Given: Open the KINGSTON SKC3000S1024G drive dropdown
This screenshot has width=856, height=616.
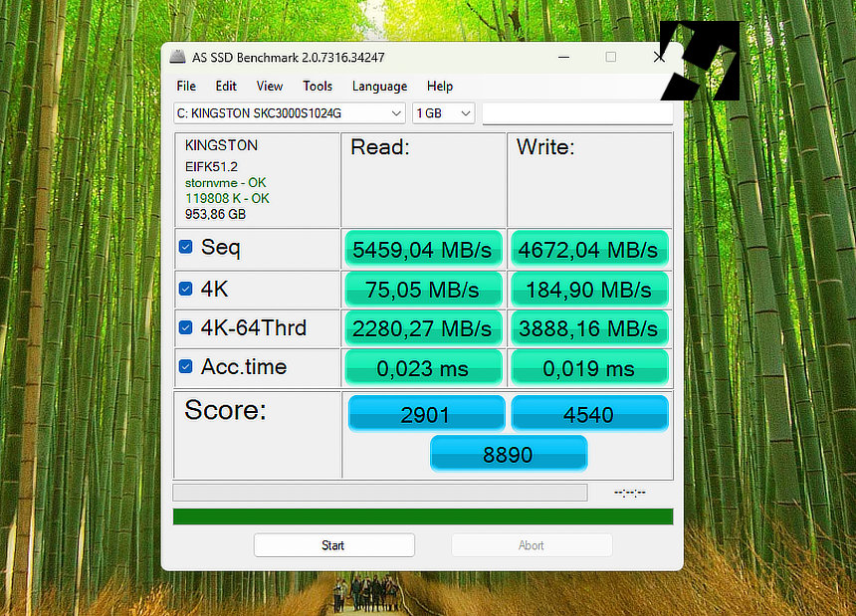Looking at the screenshot, I should tap(289, 113).
